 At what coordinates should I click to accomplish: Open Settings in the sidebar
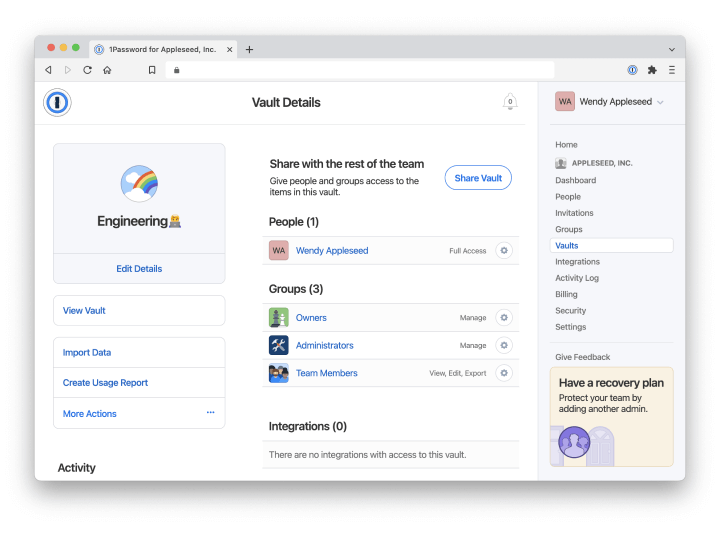coord(570,327)
